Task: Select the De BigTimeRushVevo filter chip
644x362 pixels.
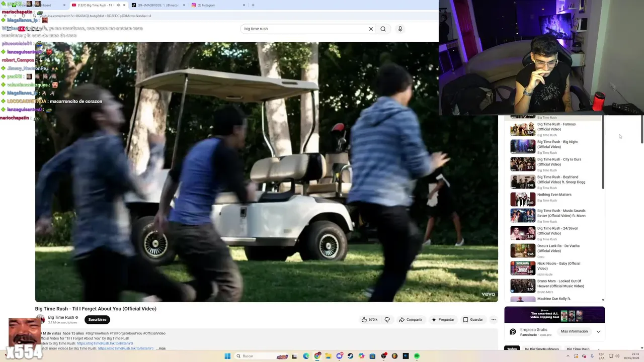Action: [541, 349]
